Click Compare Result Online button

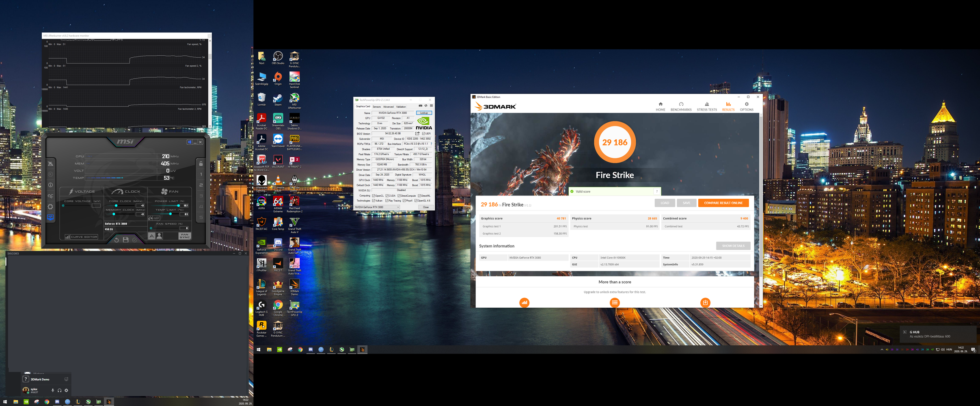pyautogui.click(x=723, y=203)
